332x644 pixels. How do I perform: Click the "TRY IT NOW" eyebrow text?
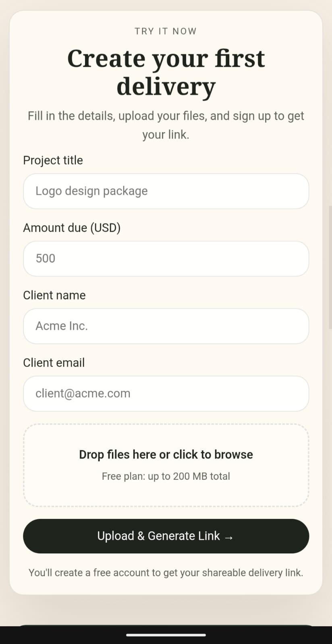point(166,31)
